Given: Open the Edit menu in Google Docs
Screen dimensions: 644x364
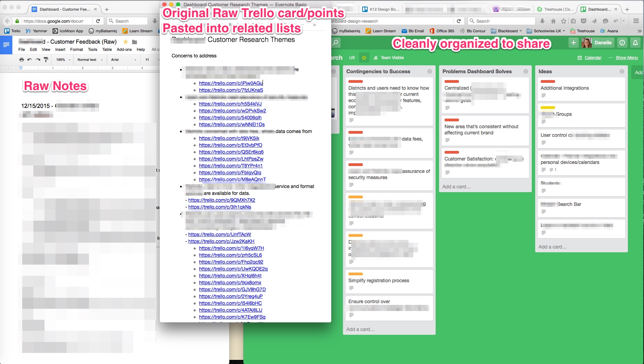Looking at the screenshot, I should point(33,49).
